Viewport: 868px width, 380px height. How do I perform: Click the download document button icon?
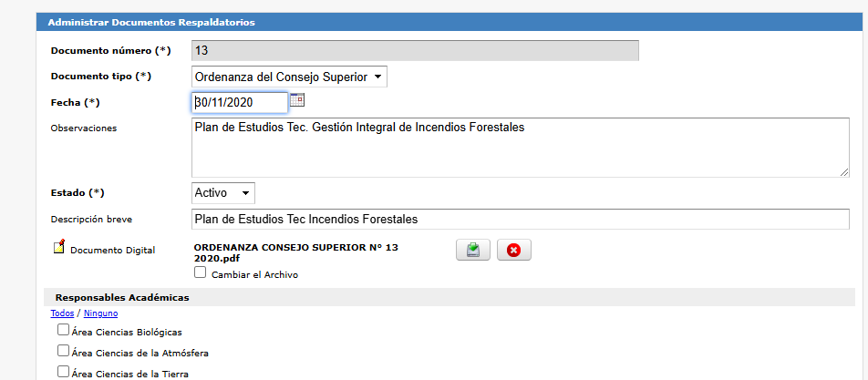[x=473, y=251]
